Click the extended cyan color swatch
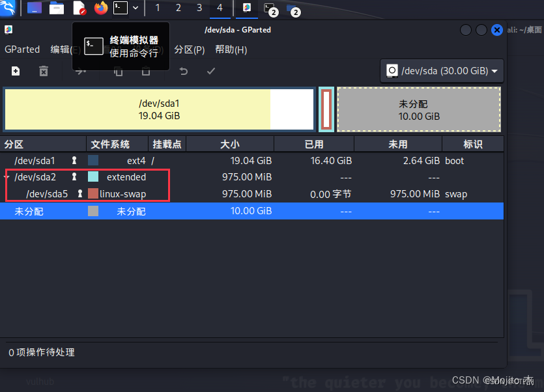The image size is (544, 392). (x=93, y=176)
